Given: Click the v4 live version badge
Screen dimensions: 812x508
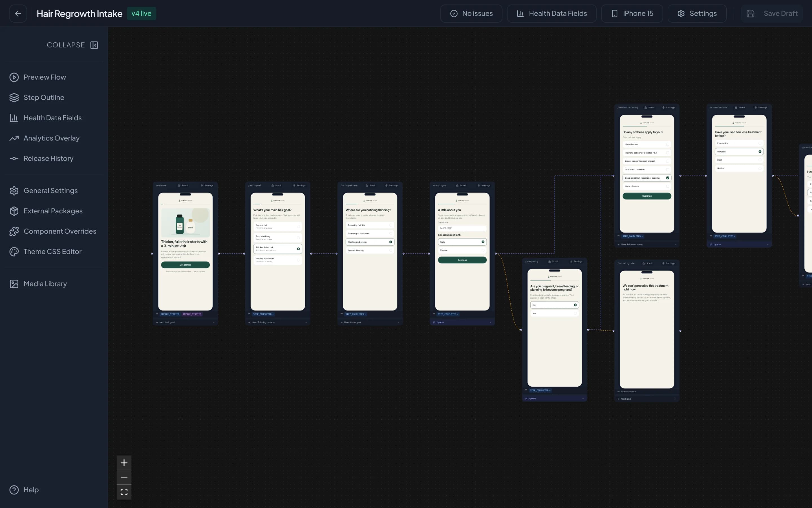Looking at the screenshot, I should click(141, 14).
